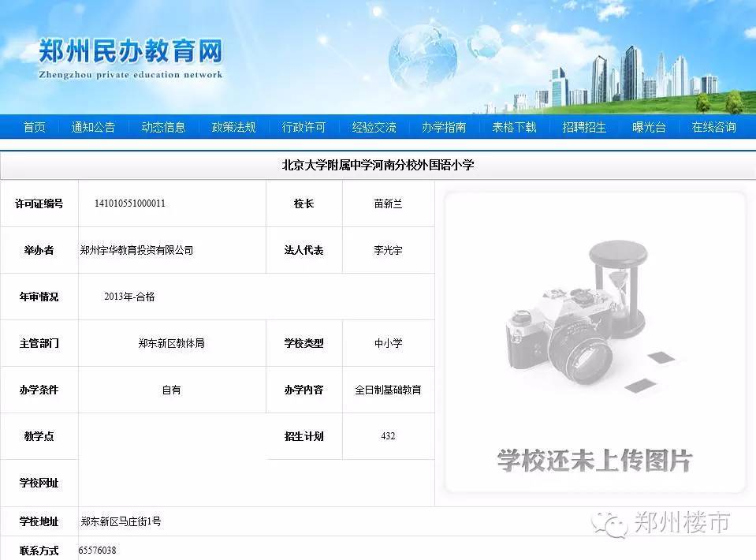
Task: Click the contact number 65576038
Action: pos(98,551)
